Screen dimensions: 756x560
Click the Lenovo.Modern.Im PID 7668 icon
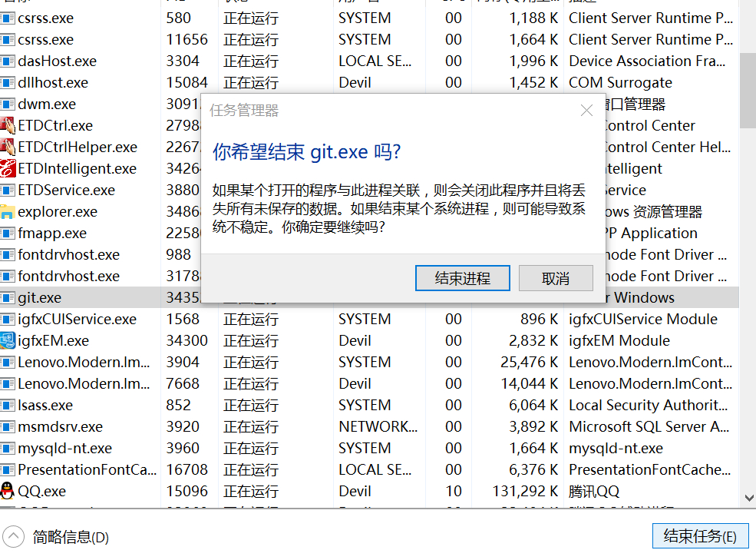(x=8, y=384)
